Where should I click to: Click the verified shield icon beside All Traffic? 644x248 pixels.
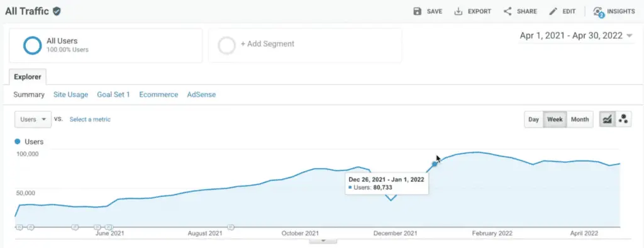57,11
